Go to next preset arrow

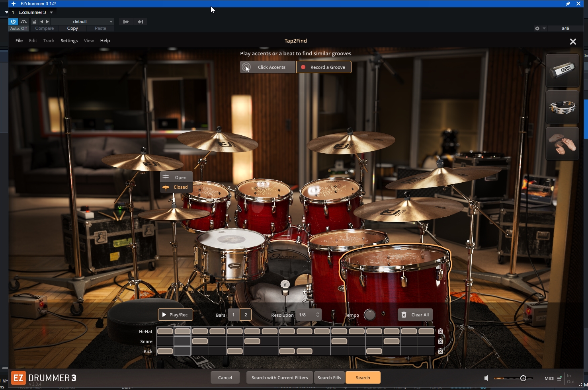(48, 22)
